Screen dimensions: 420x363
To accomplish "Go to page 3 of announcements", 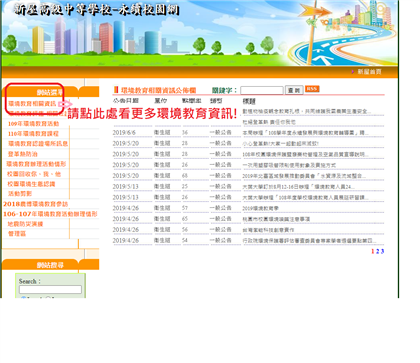I will click(382, 251).
